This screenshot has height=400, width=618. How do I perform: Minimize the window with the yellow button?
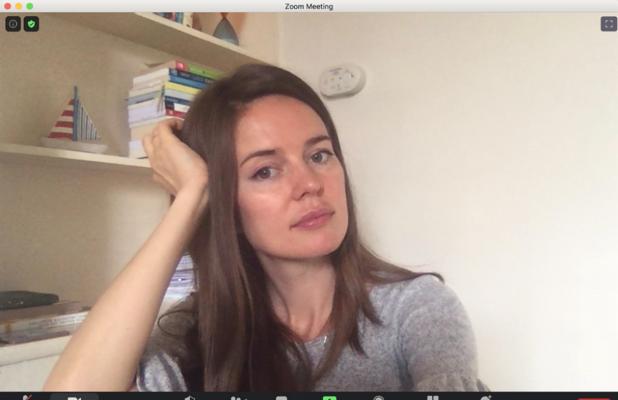coord(19,6)
